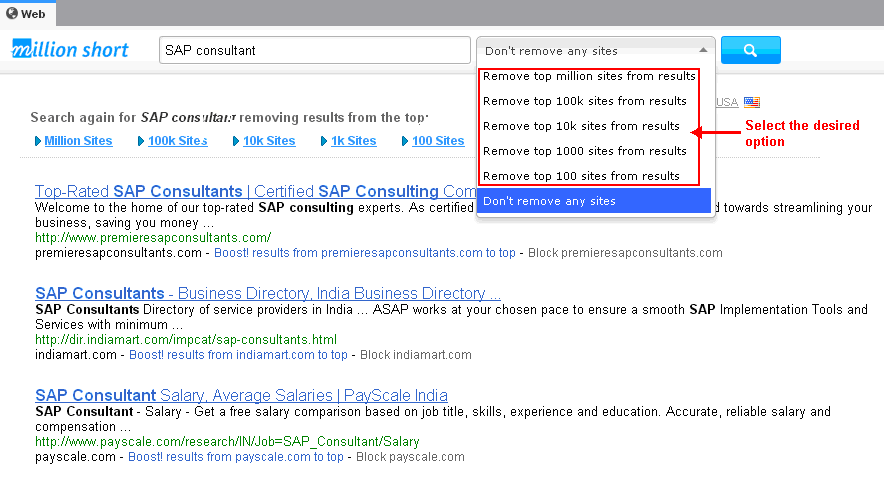The image size is (884, 479).
Task: Click the arrow beside 100k Sites
Action: tap(141, 141)
